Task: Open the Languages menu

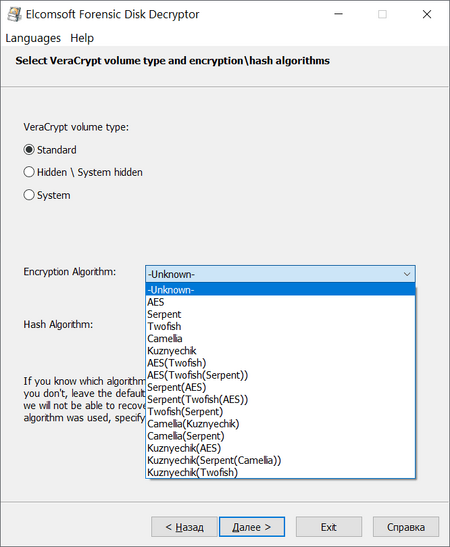Action: click(x=33, y=38)
